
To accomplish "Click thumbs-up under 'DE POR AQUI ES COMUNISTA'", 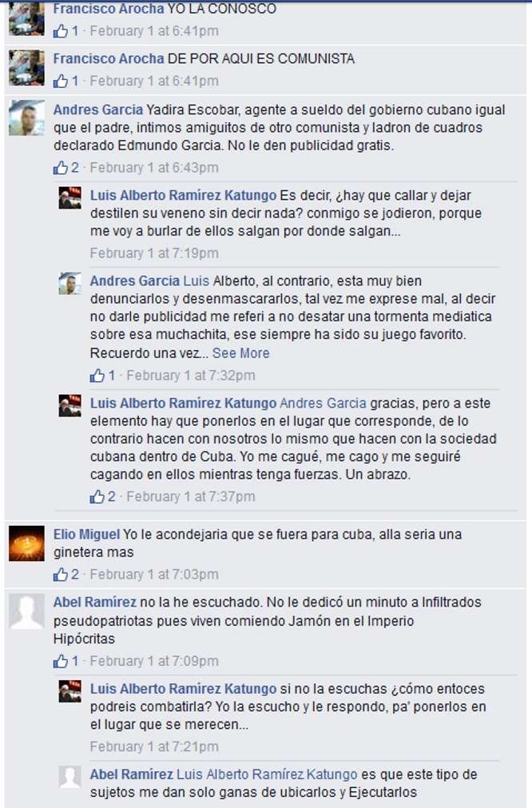I will pos(60,81).
